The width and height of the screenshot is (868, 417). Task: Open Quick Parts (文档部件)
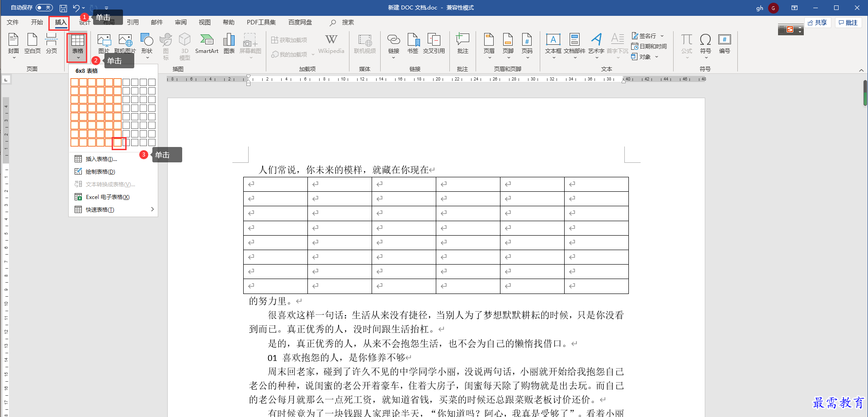point(575,46)
